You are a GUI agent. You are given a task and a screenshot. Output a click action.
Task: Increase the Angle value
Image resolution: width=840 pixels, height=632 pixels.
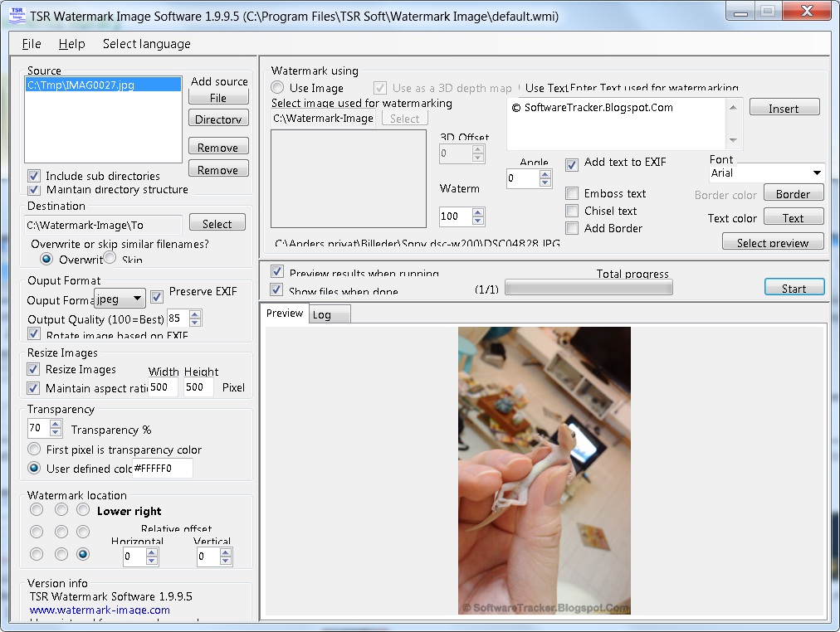click(x=545, y=174)
